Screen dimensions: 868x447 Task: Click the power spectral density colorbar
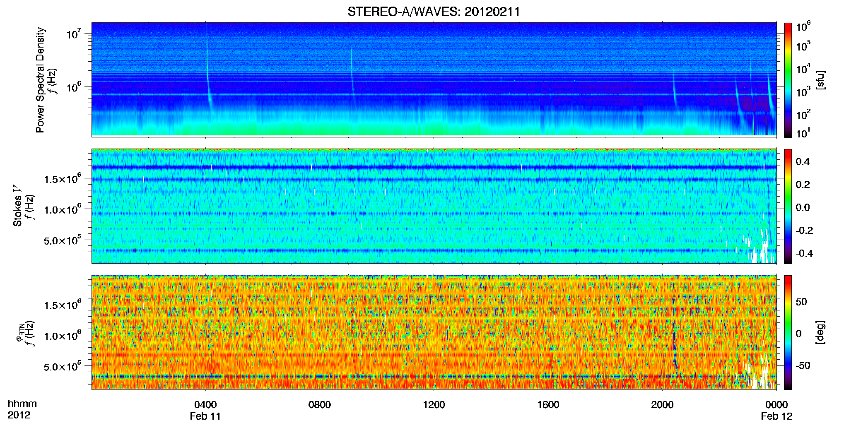coord(788,80)
